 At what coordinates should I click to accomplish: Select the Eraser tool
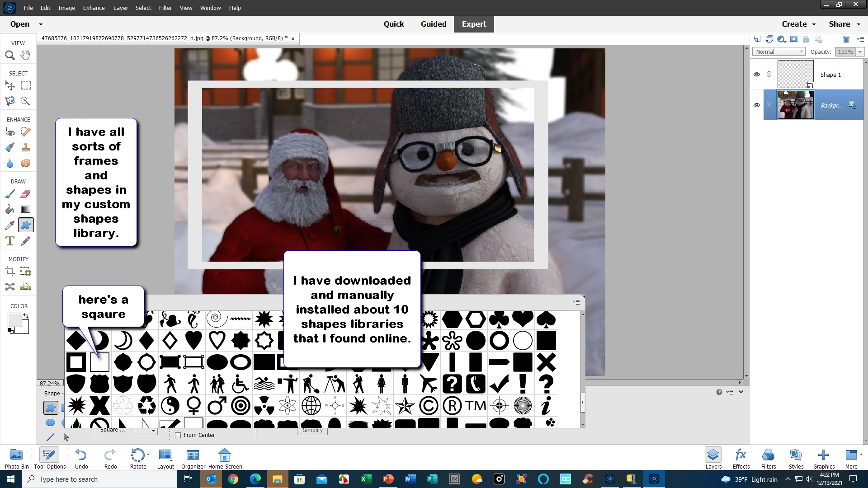[x=25, y=194]
